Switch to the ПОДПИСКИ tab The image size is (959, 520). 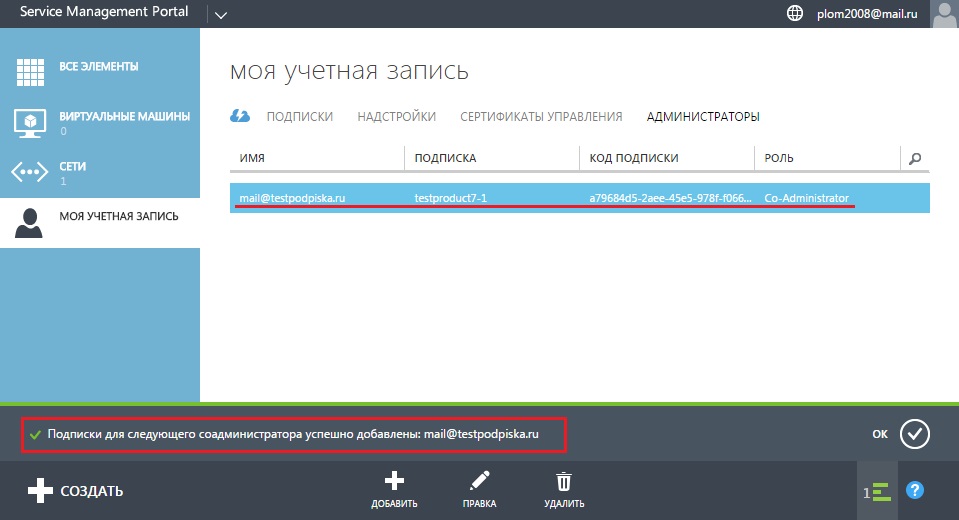point(299,117)
